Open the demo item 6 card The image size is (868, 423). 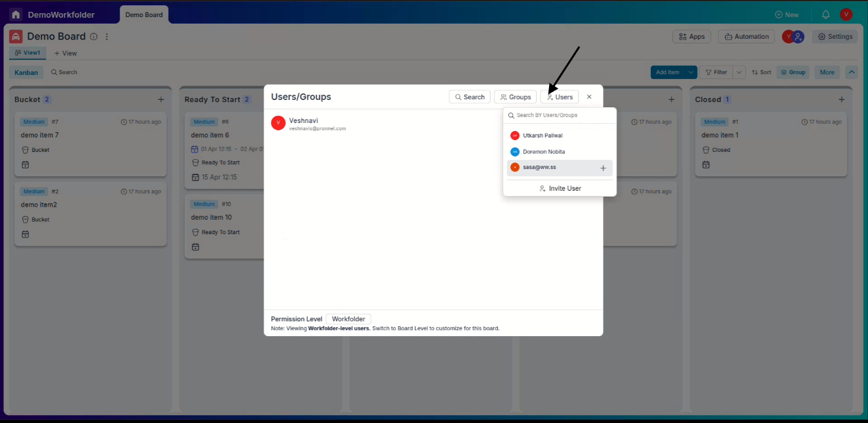coord(224,151)
